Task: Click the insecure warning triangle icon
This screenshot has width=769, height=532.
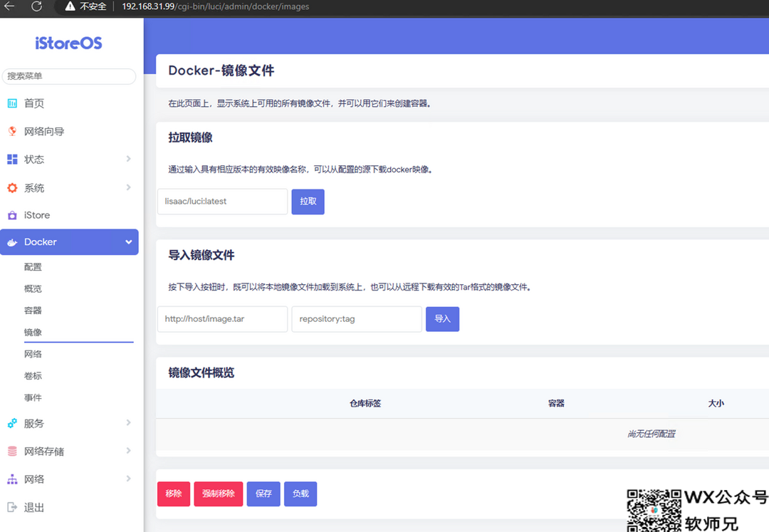Action: click(70, 6)
